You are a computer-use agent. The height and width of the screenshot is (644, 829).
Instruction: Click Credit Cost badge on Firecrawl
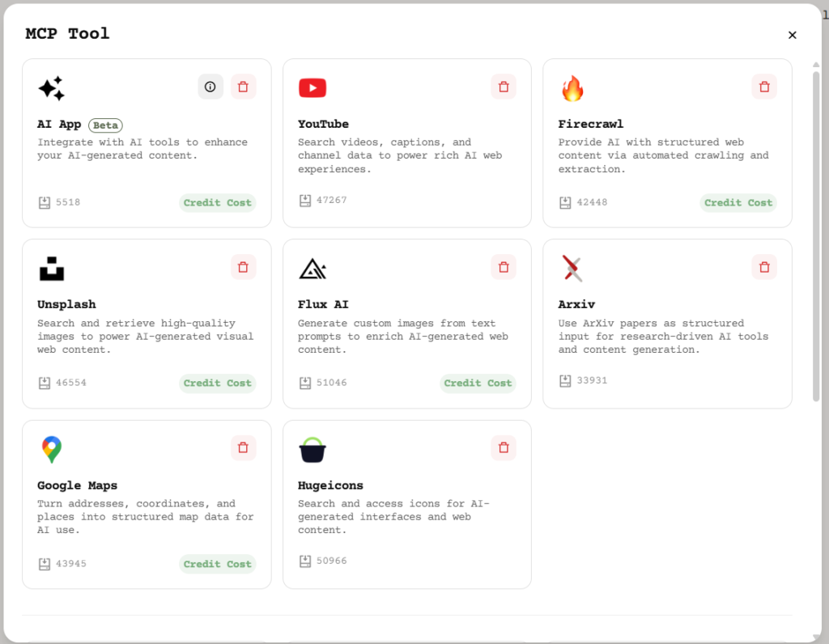(x=738, y=203)
